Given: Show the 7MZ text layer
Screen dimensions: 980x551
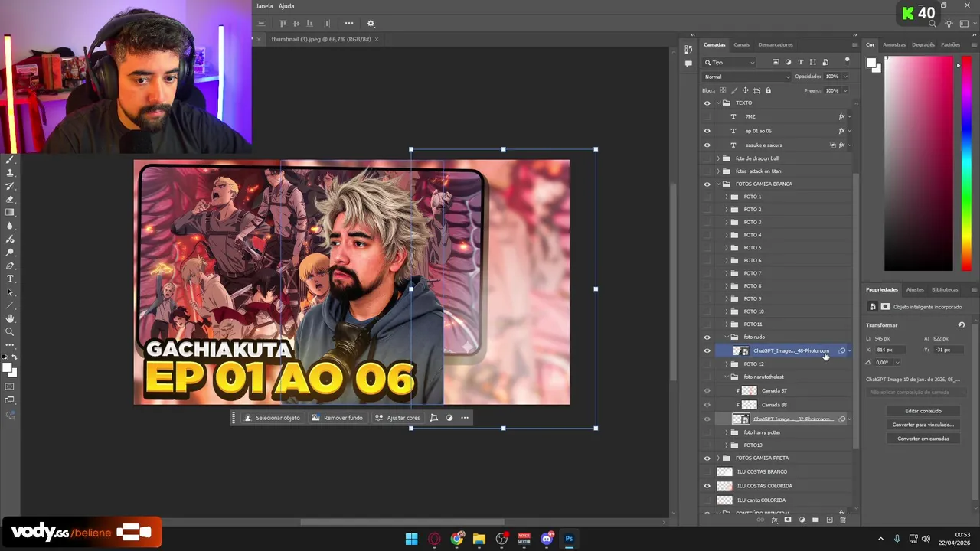Looking at the screenshot, I should coord(707,116).
